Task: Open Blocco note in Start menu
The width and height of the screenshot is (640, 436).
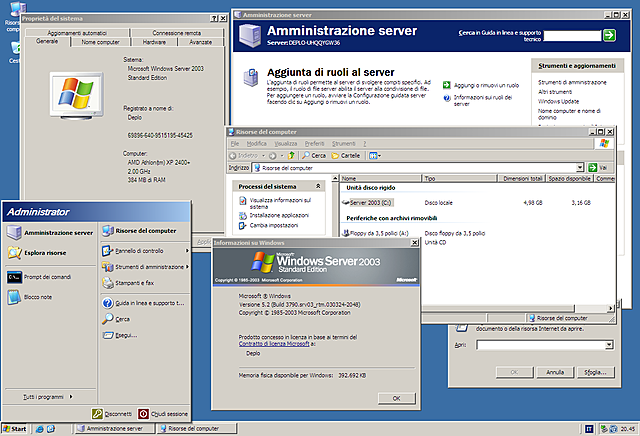Action: pyautogui.click(x=29, y=297)
